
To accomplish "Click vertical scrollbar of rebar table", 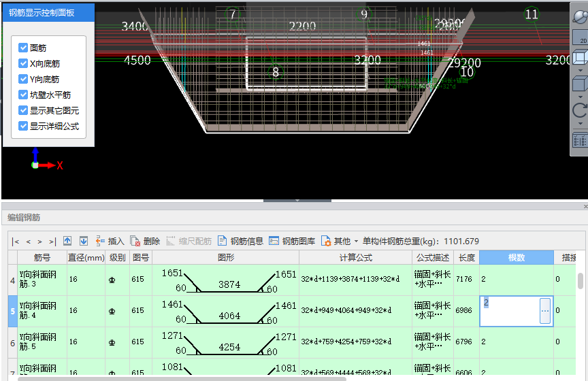I will (581, 281).
